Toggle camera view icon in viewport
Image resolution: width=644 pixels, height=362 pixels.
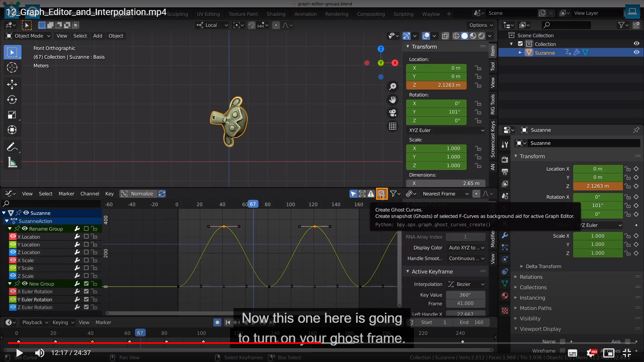pyautogui.click(x=392, y=113)
